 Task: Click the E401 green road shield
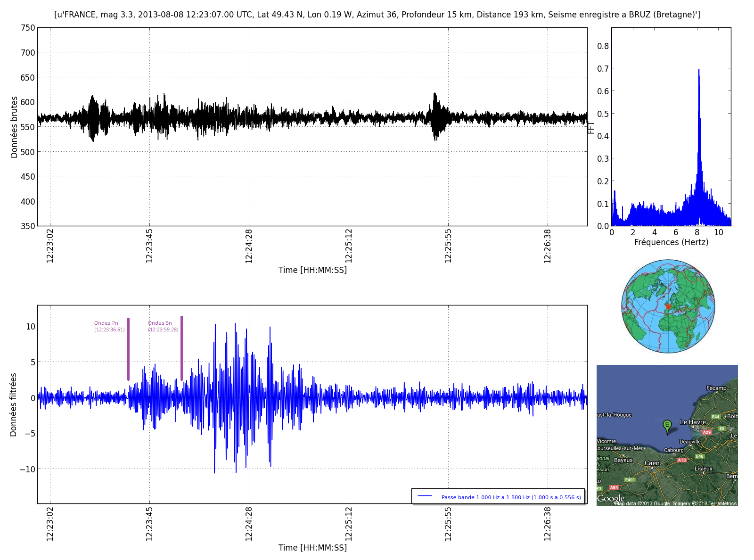[630, 480]
